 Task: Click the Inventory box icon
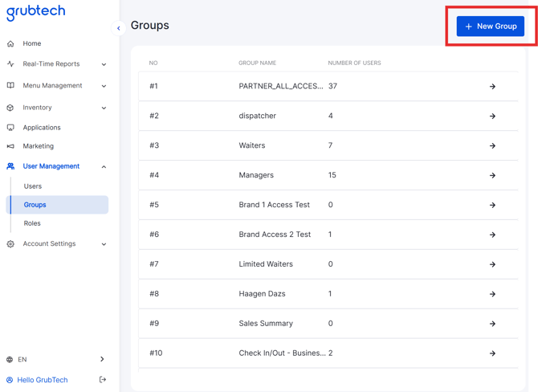coord(10,108)
